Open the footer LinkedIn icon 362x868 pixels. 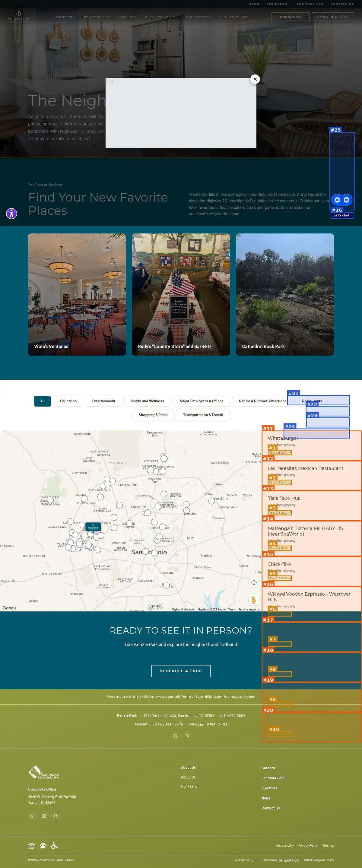click(44, 816)
